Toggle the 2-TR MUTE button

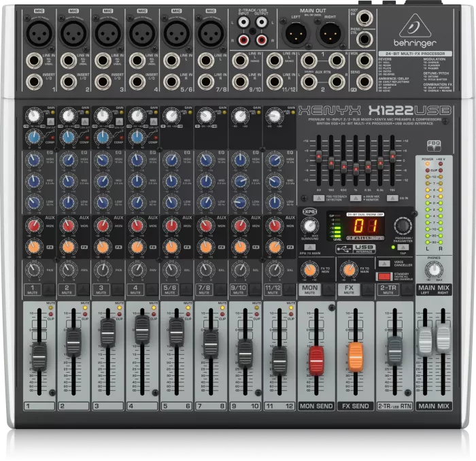coord(407,290)
